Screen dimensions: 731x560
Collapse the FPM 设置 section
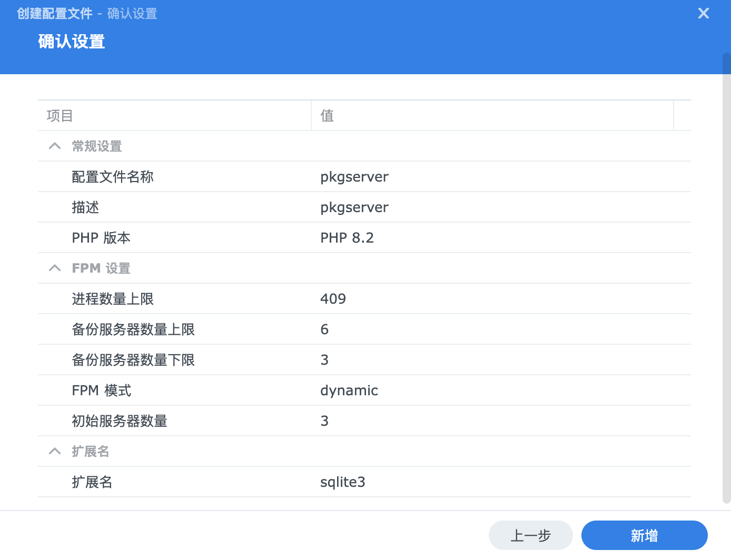(x=55, y=268)
